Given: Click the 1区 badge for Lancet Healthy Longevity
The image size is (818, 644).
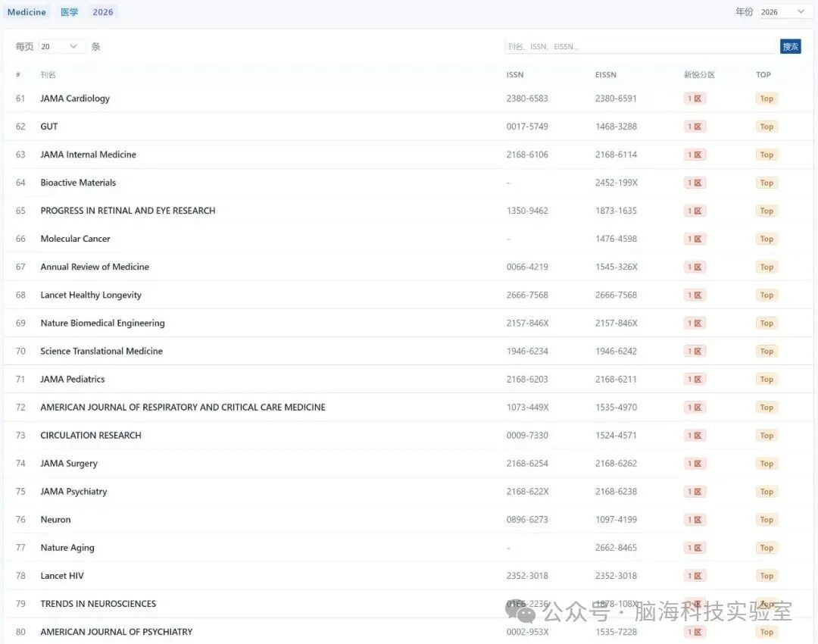Looking at the screenshot, I should pos(695,295).
